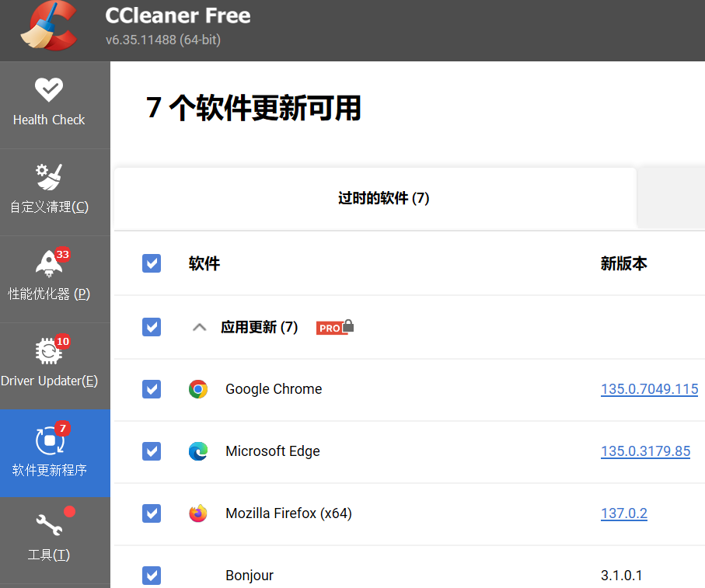Open Firefox version 137.0.2 link
Screen dimensions: 705x588
[x=624, y=513]
